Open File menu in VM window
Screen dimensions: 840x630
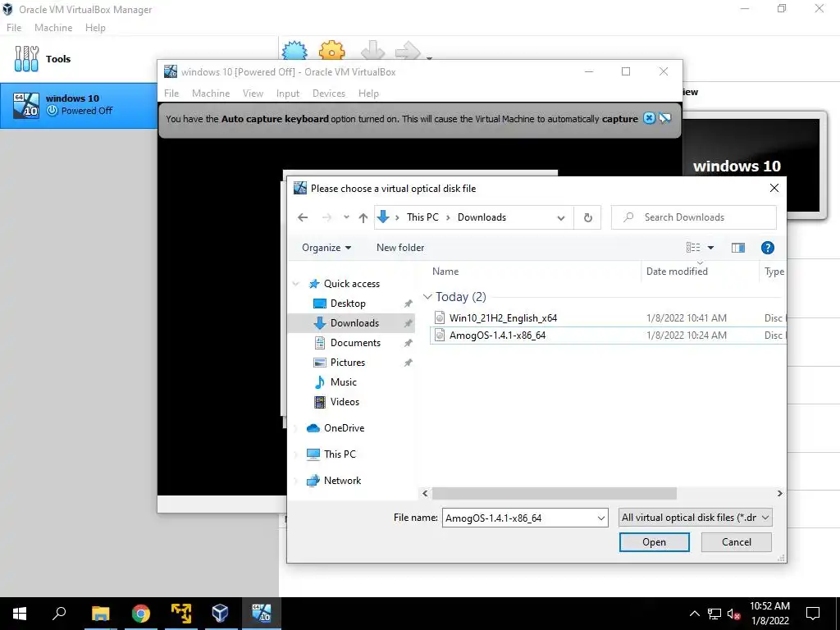(171, 94)
